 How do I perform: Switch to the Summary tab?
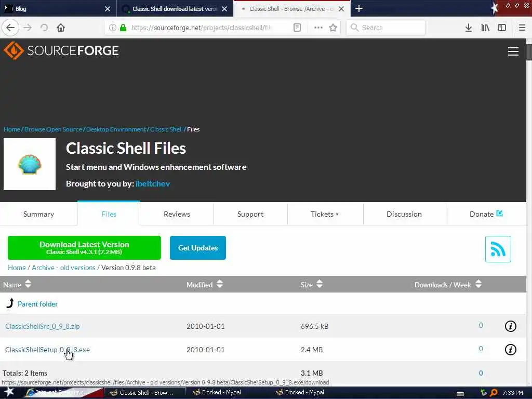[x=38, y=214]
